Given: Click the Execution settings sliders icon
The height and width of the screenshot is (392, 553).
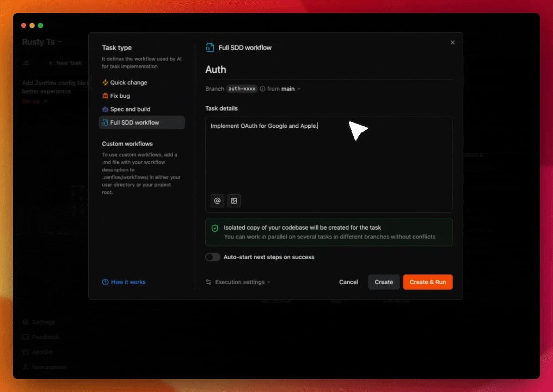Looking at the screenshot, I should point(208,282).
